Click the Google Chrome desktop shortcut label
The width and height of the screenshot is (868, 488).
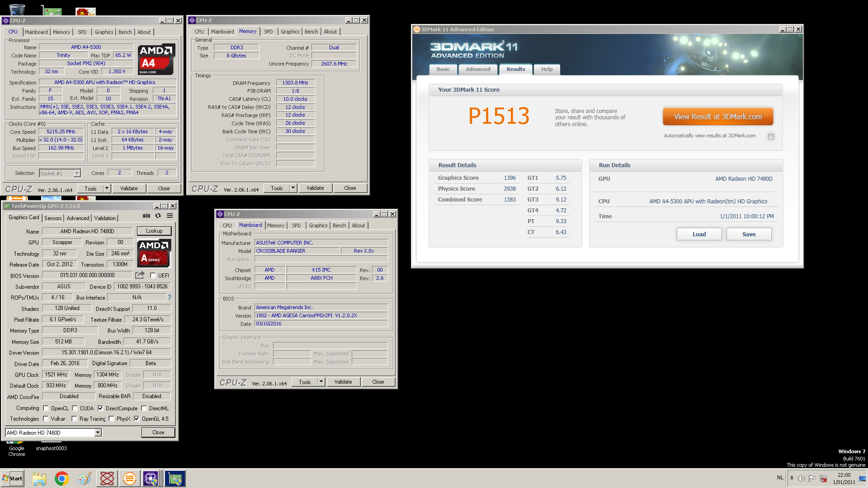pos(17,451)
